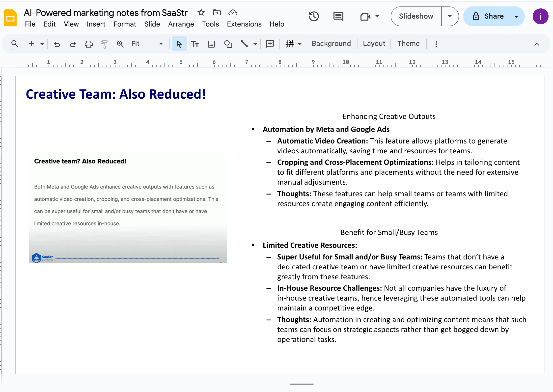This screenshot has height=392, width=553.
Task: Open the Format menu
Action: pyautogui.click(x=125, y=24)
